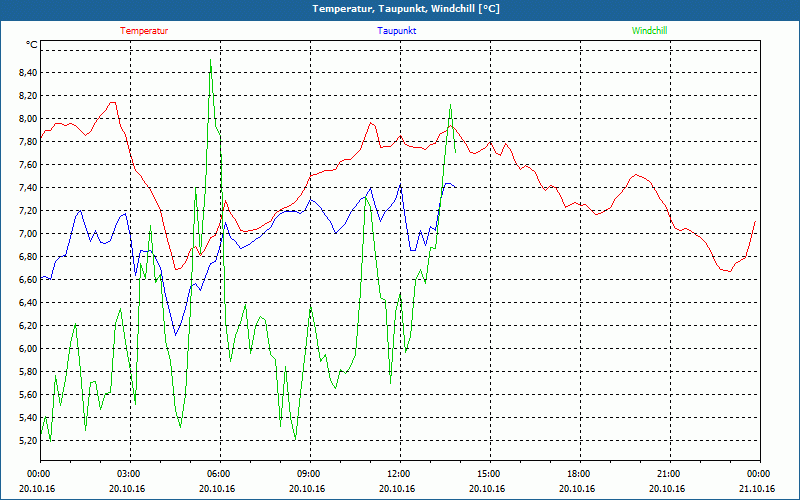Screen dimensions: 800x500
Task: Click the 5,80 y-axis value
Action: coord(28,372)
